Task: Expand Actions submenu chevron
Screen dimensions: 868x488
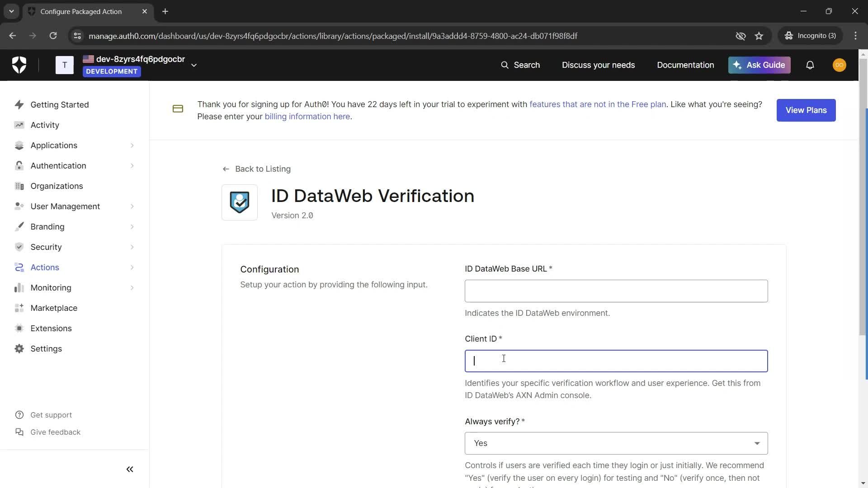Action: (132, 267)
